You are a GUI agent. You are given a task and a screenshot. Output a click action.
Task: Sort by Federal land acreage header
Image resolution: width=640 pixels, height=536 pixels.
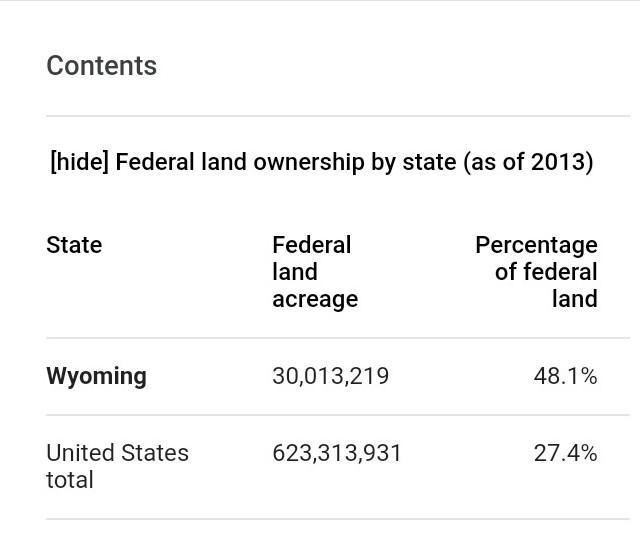click(314, 272)
